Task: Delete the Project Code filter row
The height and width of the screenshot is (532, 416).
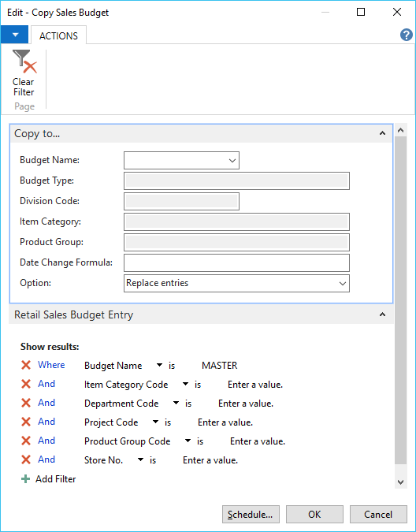Action: [x=26, y=422]
